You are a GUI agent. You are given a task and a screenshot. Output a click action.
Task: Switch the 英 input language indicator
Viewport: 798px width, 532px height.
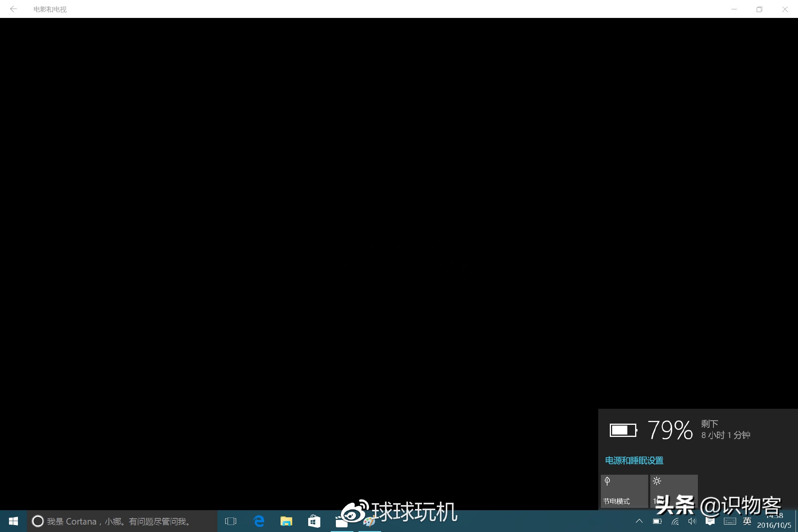747,521
